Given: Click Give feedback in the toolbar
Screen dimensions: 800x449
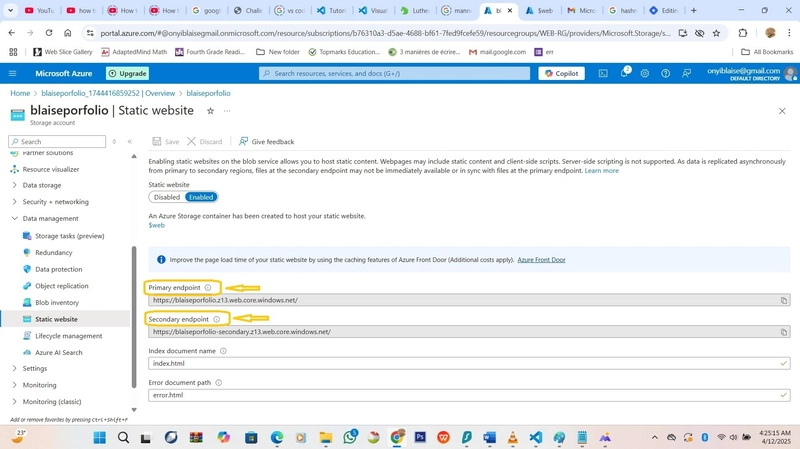Looking at the screenshot, I should pyautogui.click(x=266, y=142).
